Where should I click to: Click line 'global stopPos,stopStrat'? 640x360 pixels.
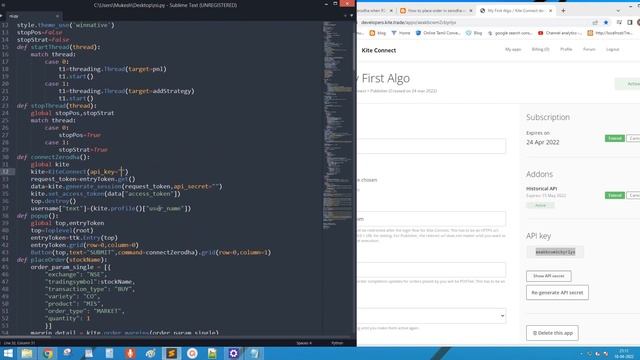72,113
